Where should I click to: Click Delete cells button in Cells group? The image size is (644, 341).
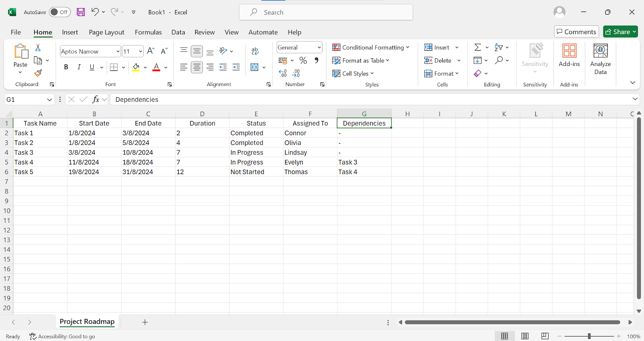[438, 60]
